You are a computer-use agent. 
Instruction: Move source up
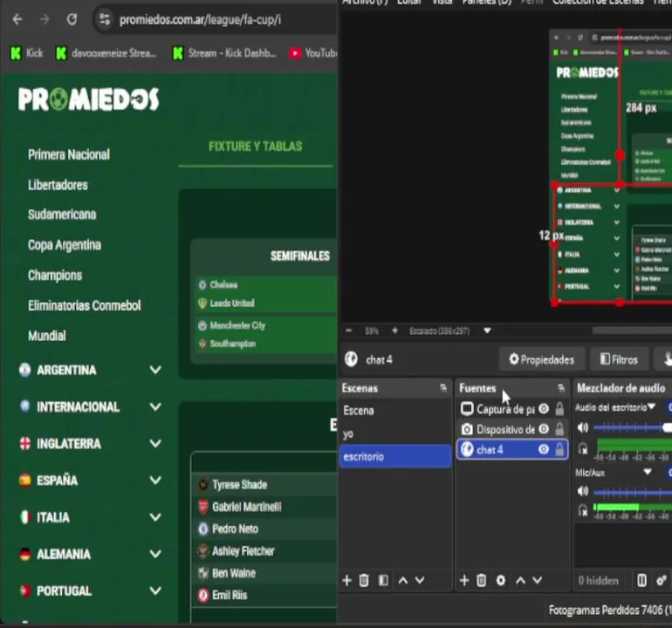pyautogui.click(x=520, y=580)
